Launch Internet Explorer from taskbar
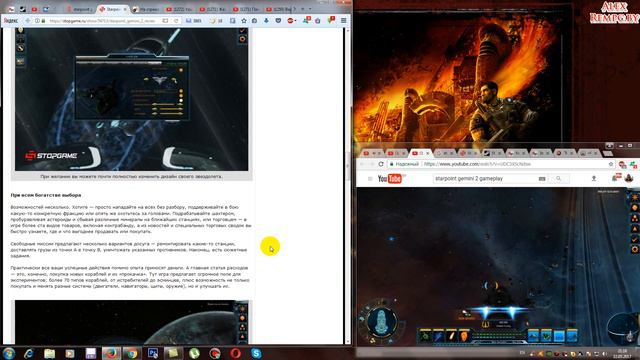Image resolution: width=640 pixels, height=360 pixels. tap(29, 353)
